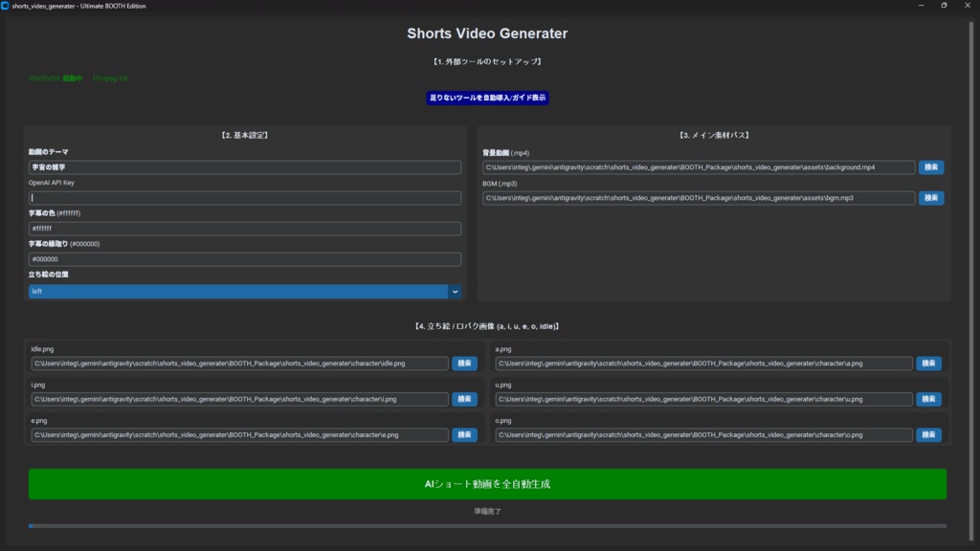Viewport: 980px width, 551px height.
Task: Click 検索 next to u.png path
Action: click(x=927, y=399)
